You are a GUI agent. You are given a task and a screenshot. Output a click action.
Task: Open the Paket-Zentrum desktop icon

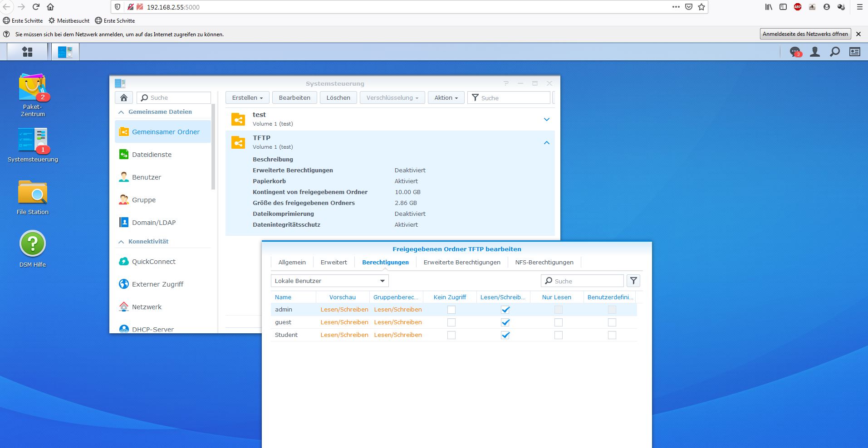33,95
